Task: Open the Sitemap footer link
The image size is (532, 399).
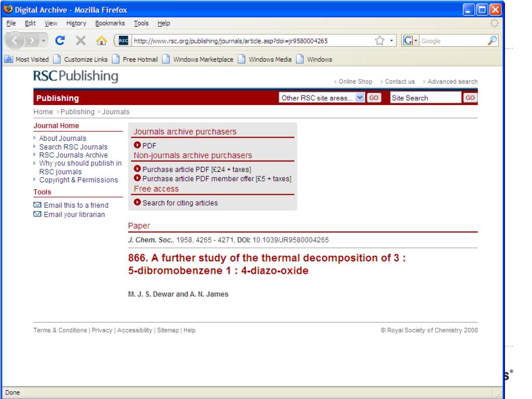Action: (168, 330)
